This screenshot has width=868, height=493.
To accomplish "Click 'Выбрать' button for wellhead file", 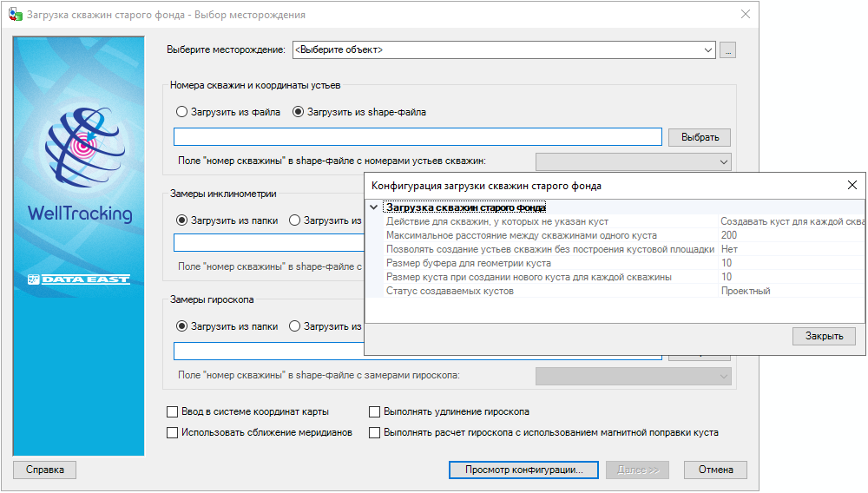I will tap(699, 137).
